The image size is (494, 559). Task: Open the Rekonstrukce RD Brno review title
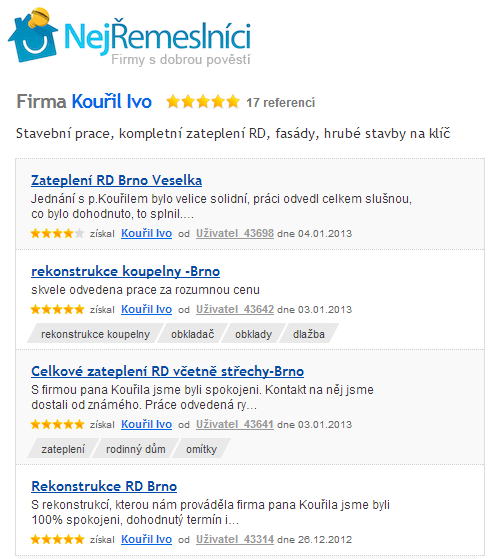pyautogui.click(x=104, y=486)
